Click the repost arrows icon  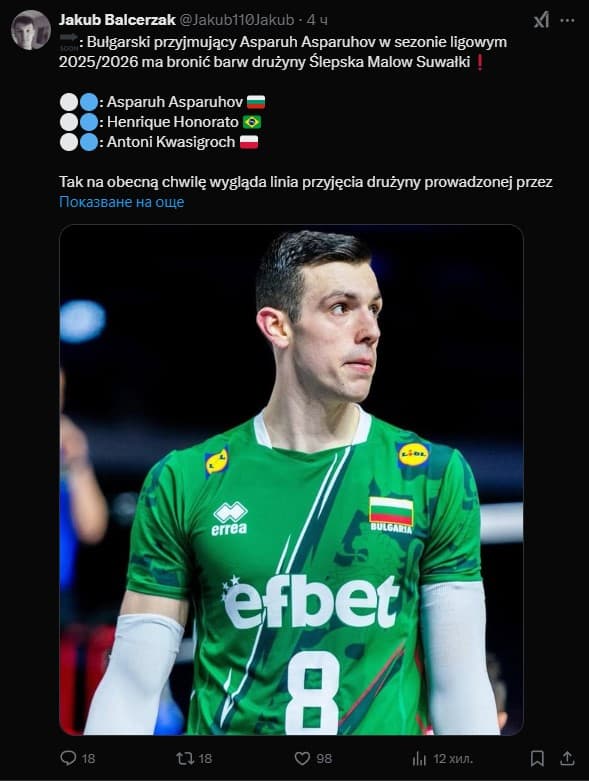click(x=185, y=758)
